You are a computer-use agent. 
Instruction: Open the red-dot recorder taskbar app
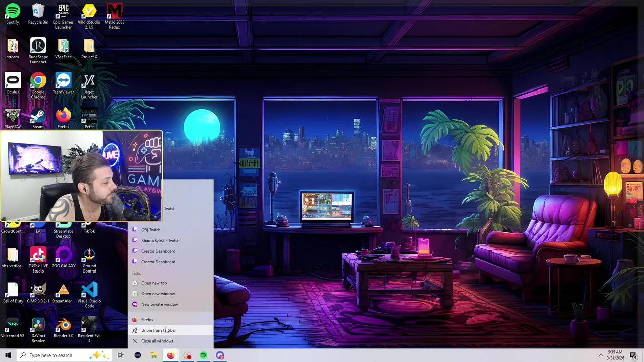pos(187,355)
